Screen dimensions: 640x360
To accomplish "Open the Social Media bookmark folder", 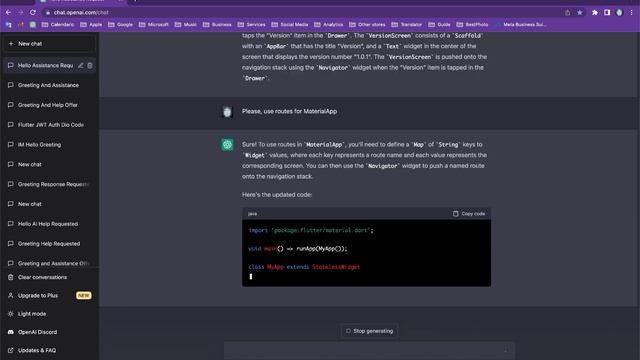I will [290, 24].
